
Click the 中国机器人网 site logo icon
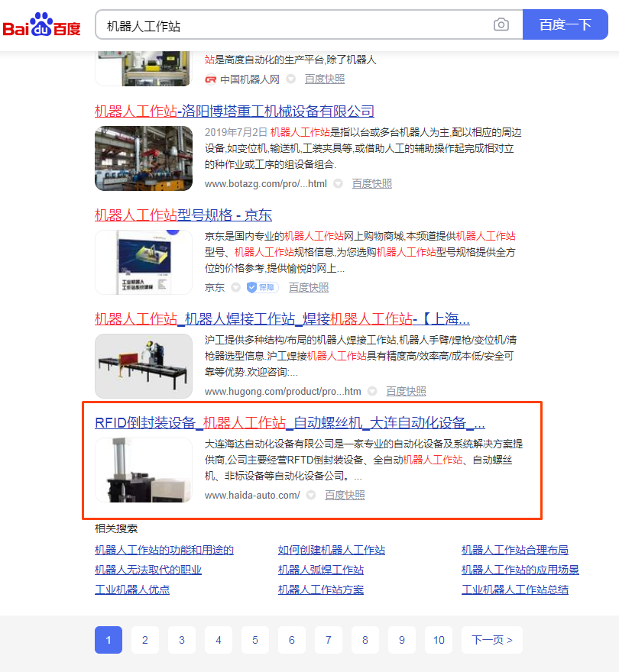pos(210,79)
